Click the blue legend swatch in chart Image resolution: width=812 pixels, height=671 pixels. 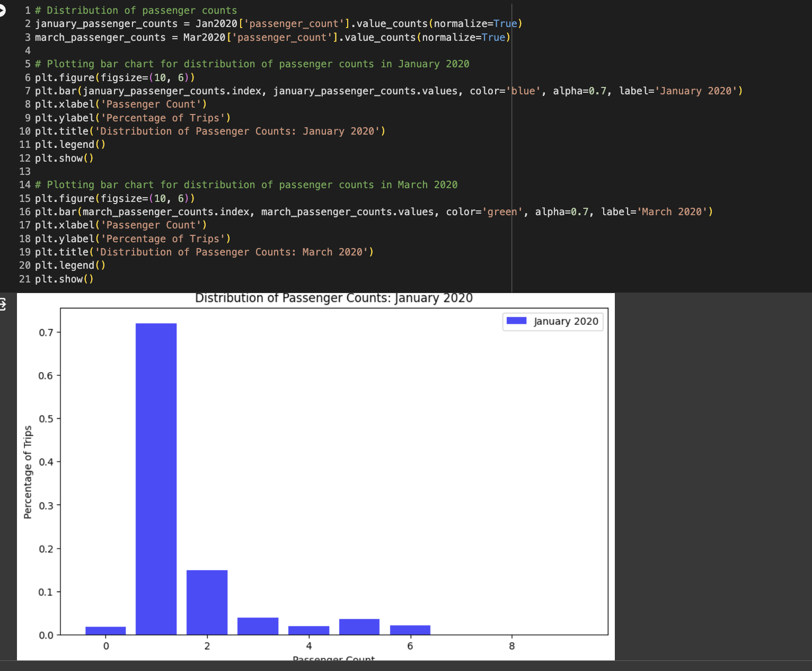[516, 321]
